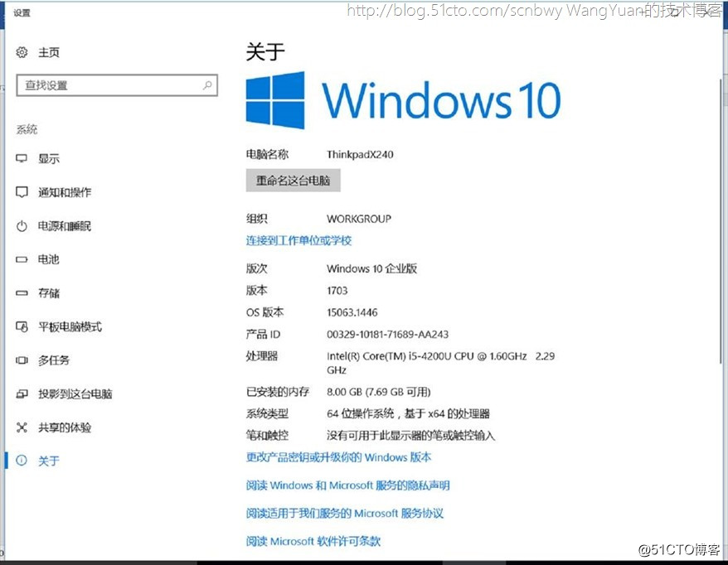Click the vertical scrollbar on the right

(x=721, y=223)
